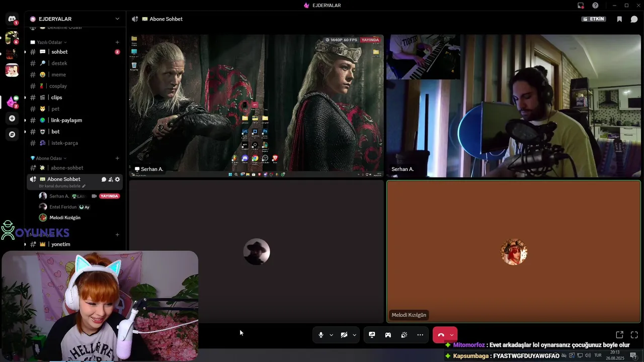644x362 pixels.
Task: Open camera options arrow
Action: pyautogui.click(x=354, y=335)
